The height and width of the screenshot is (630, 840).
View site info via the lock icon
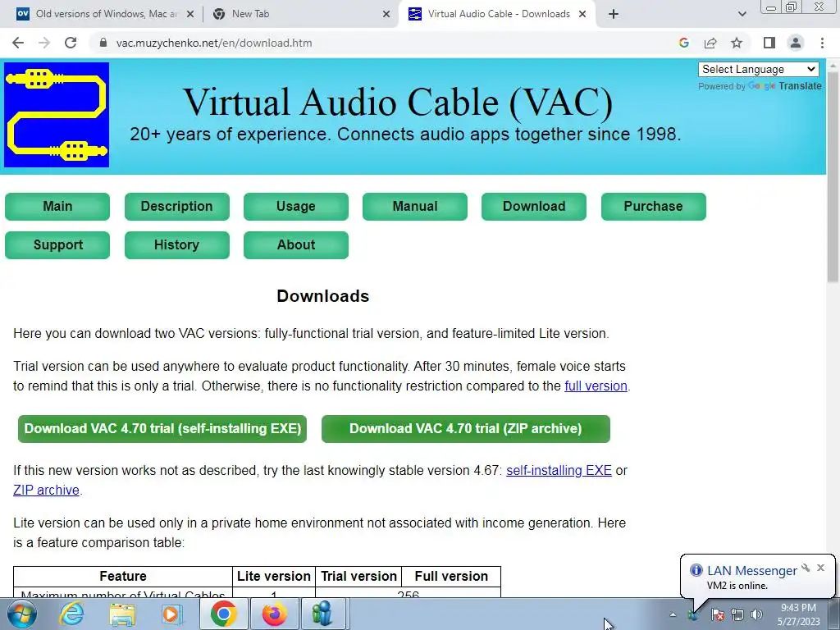pyautogui.click(x=103, y=43)
